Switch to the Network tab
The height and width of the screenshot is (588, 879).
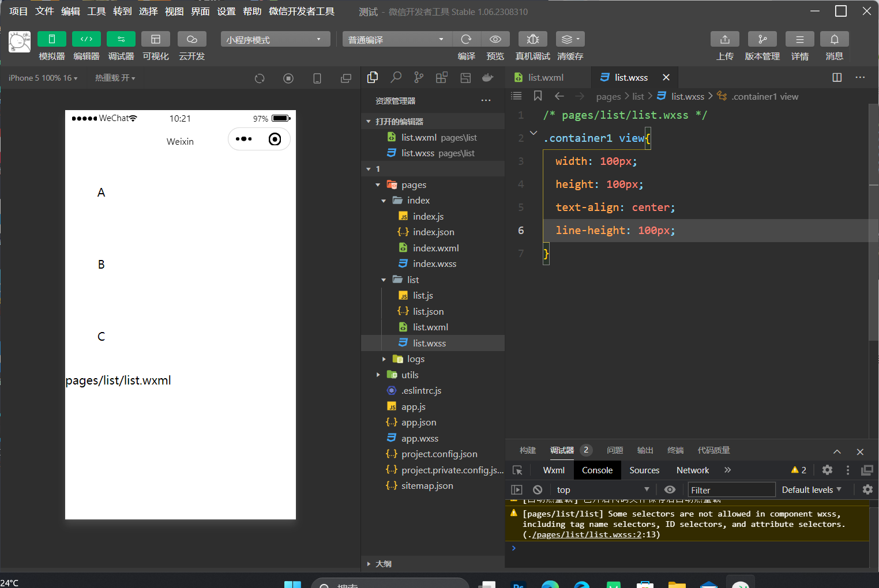tap(693, 470)
